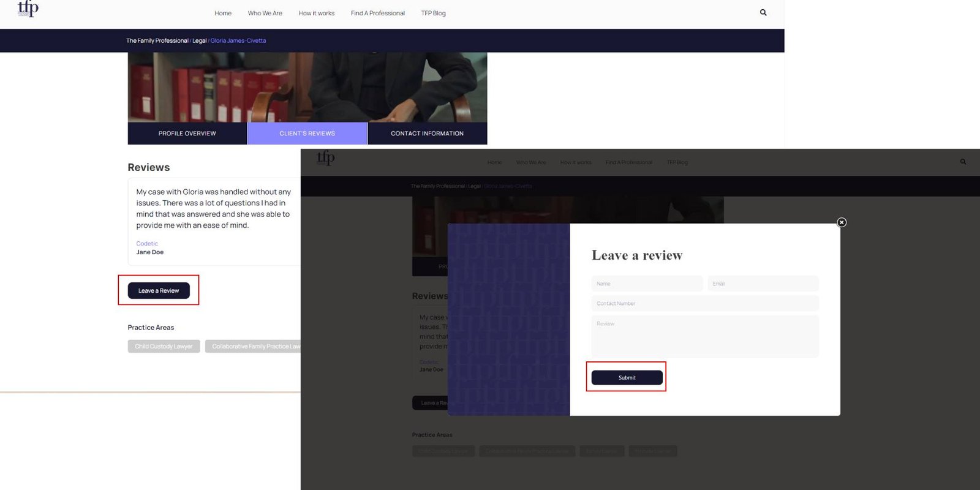The height and width of the screenshot is (490, 980).
Task: Click into the Review text area
Action: click(x=704, y=336)
